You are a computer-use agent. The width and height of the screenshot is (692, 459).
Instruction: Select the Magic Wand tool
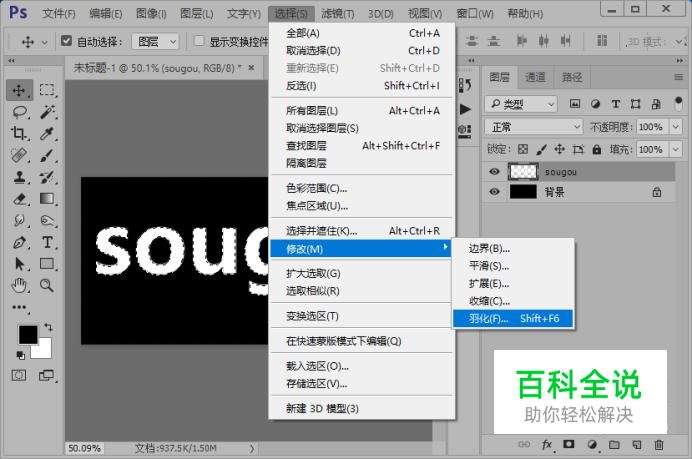[47, 112]
